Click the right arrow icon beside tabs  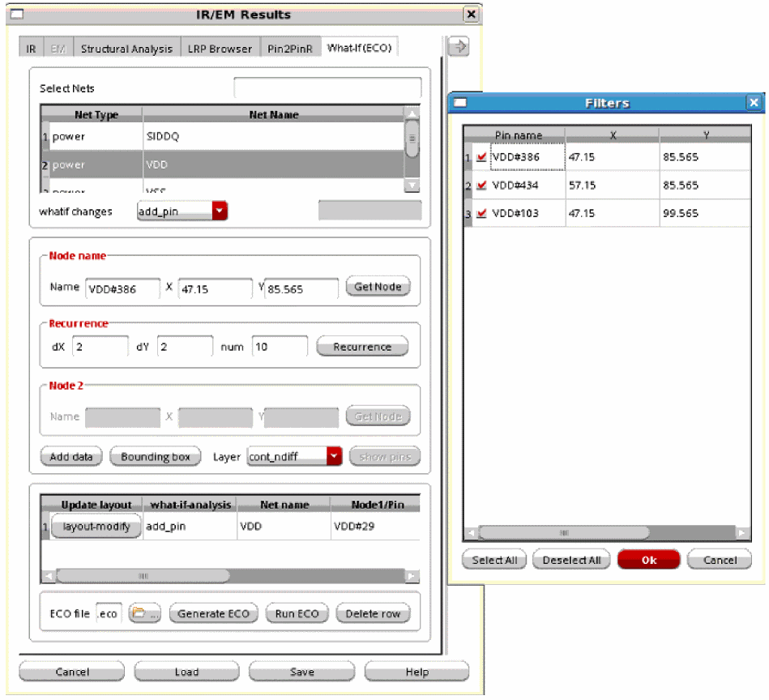tap(459, 47)
